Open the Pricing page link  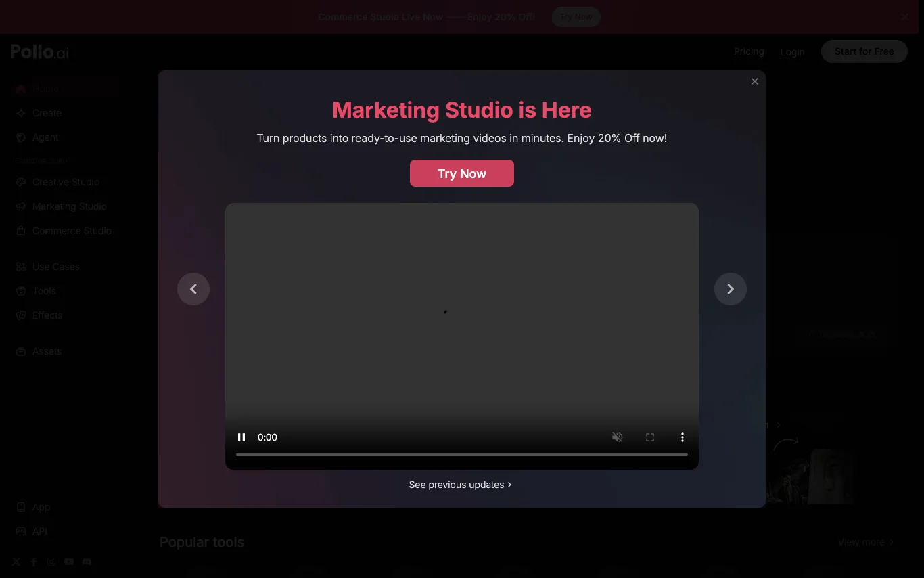pyautogui.click(x=749, y=51)
